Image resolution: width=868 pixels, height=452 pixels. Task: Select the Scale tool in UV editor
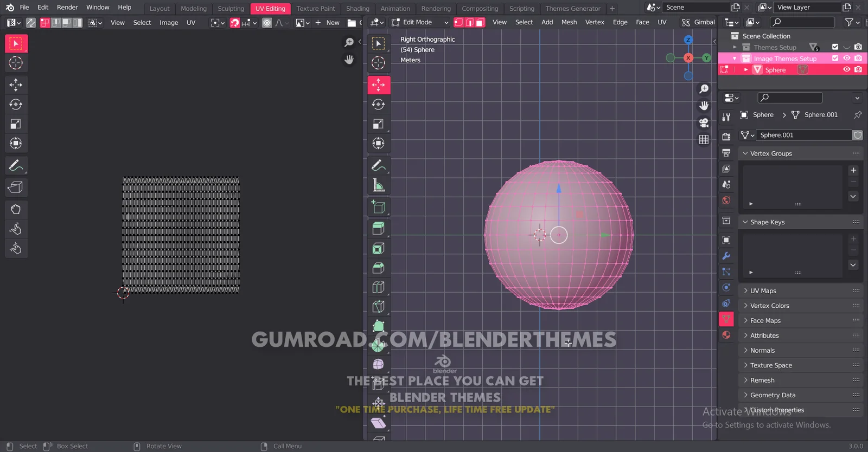pyautogui.click(x=16, y=124)
